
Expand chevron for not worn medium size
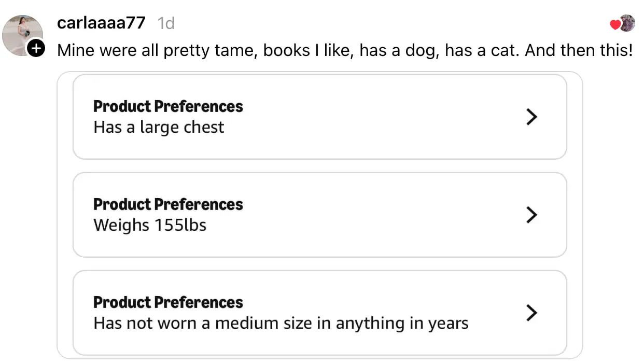click(x=531, y=313)
